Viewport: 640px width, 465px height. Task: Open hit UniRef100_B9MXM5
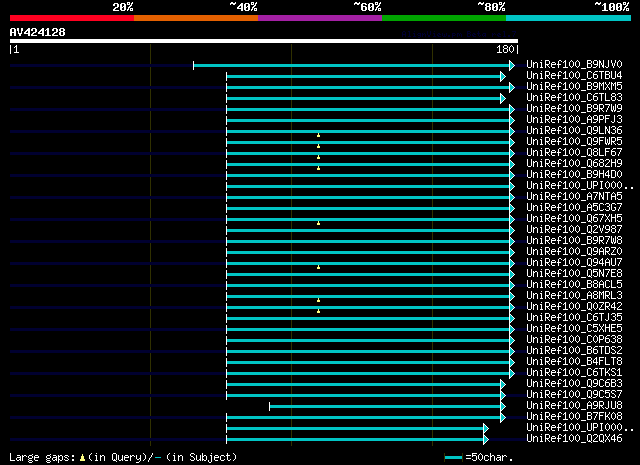click(574, 86)
